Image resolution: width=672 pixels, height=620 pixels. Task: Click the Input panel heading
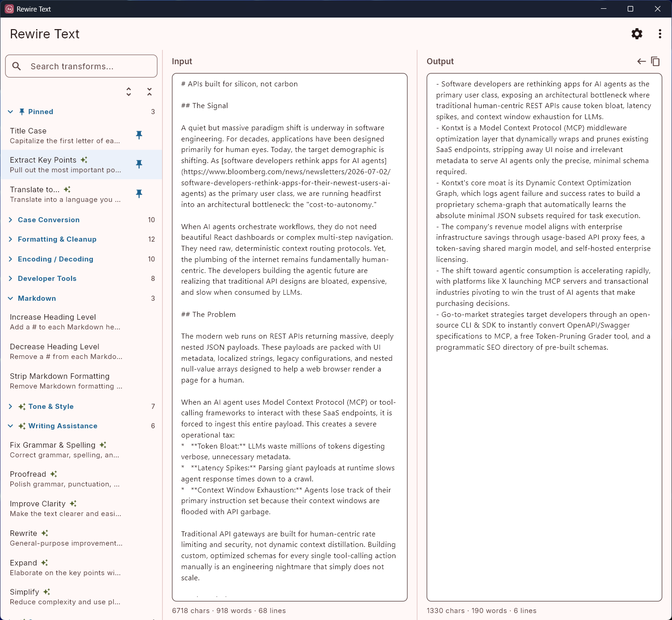182,61
